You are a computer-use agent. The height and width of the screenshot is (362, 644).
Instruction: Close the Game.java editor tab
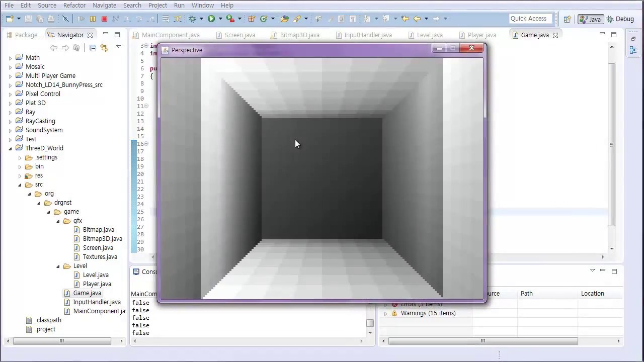coord(555,35)
